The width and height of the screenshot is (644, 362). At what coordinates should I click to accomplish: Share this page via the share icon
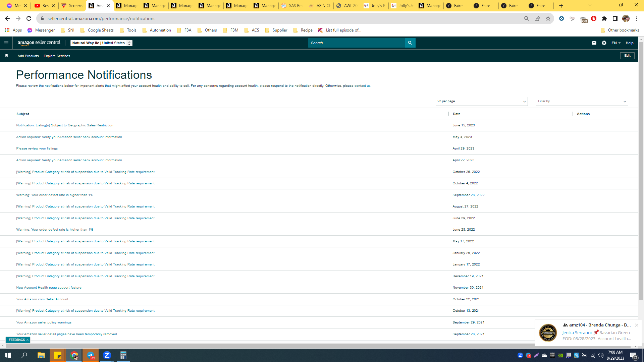(x=537, y=18)
